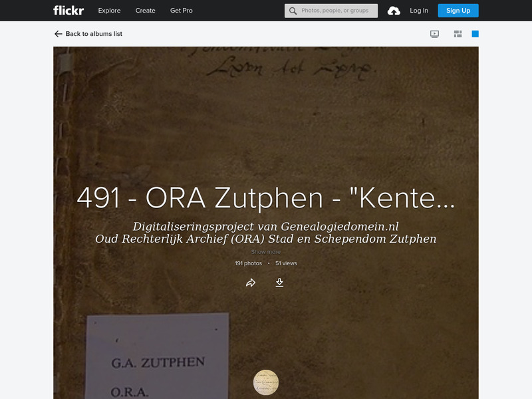Download the album
The image size is (532, 399).
[x=280, y=282]
